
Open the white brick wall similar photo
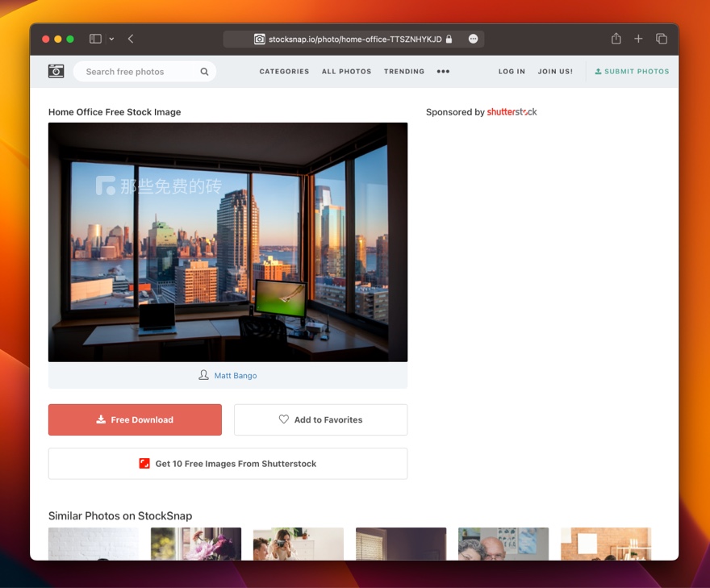(94, 544)
